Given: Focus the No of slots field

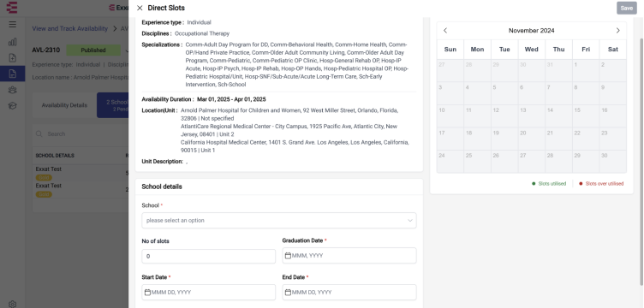Looking at the screenshot, I should click(x=209, y=257).
